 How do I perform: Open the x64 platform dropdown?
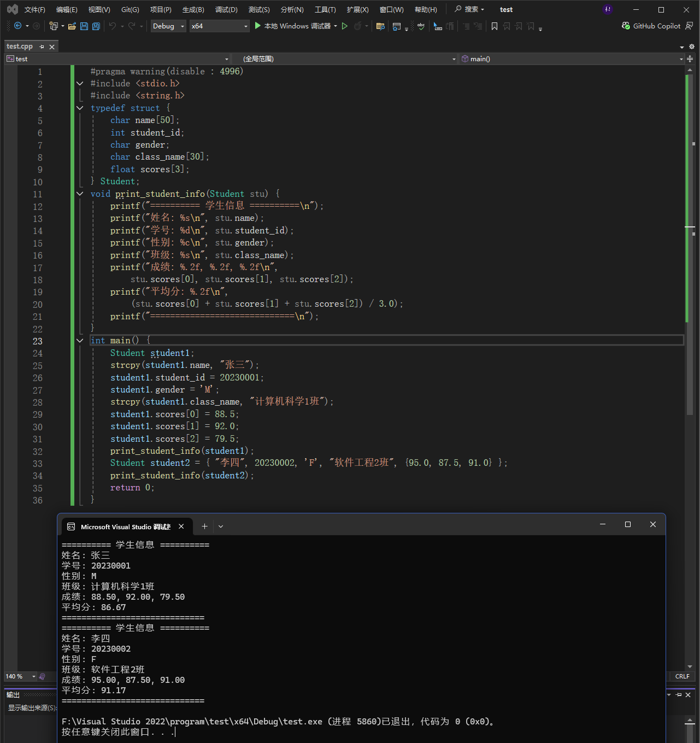219,26
